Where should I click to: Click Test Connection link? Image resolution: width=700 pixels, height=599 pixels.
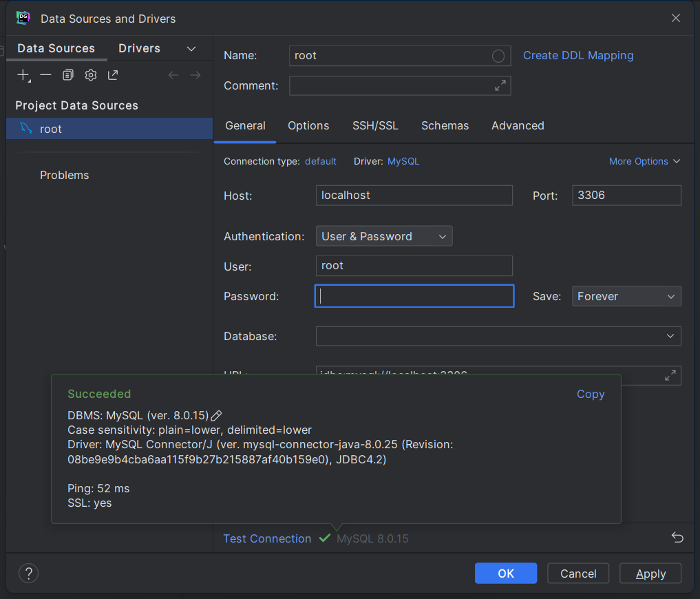[x=267, y=538]
